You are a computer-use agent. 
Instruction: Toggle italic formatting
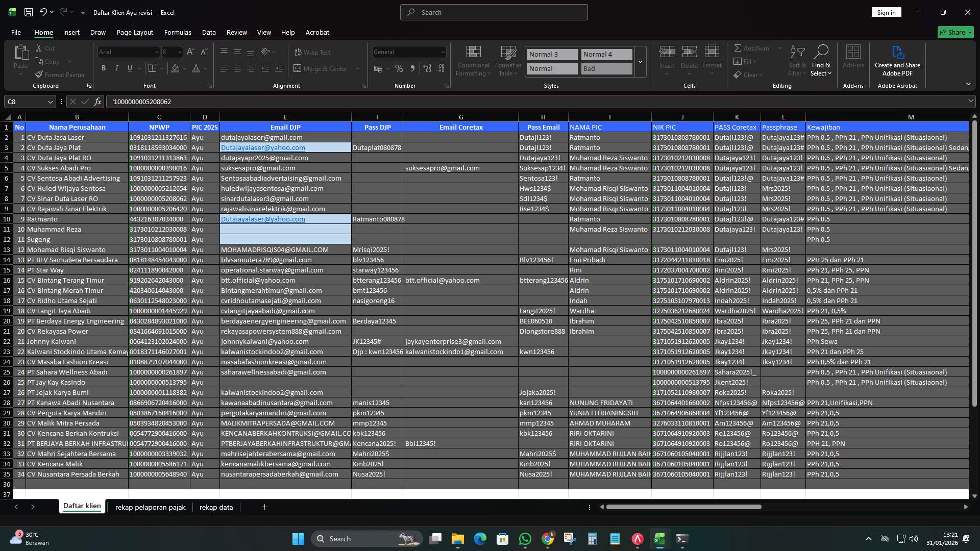(116, 68)
